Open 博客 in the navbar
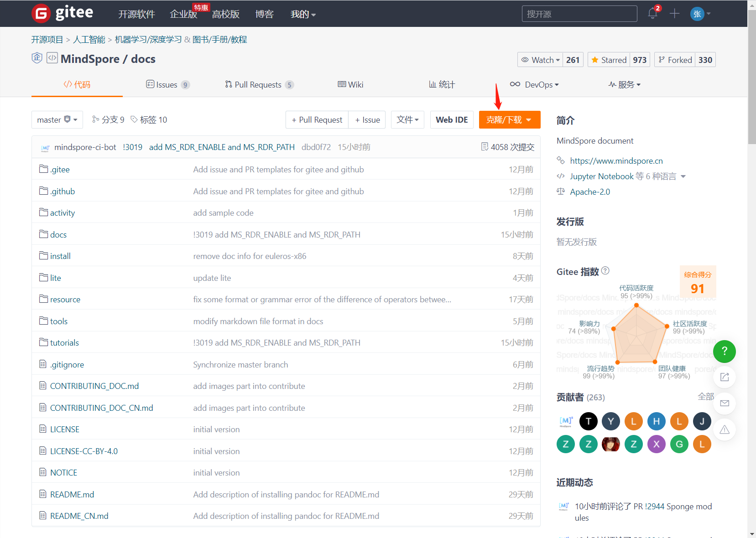The height and width of the screenshot is (538, 756). [265, 14]
